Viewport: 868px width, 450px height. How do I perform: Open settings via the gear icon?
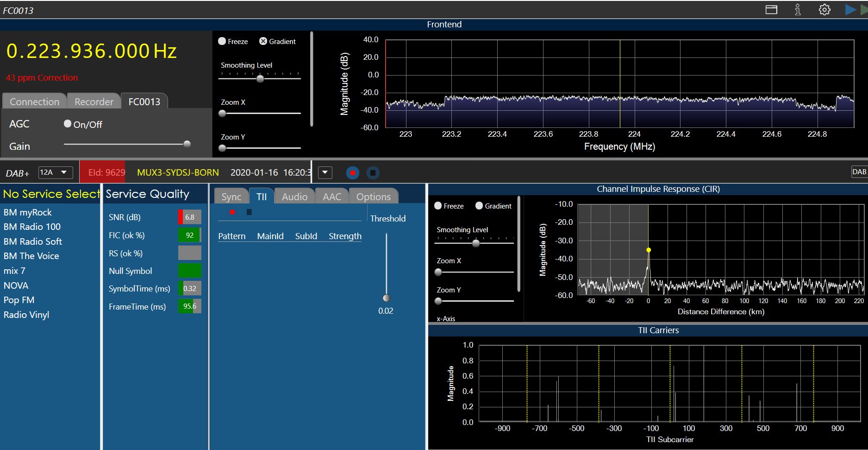[824, 10]
